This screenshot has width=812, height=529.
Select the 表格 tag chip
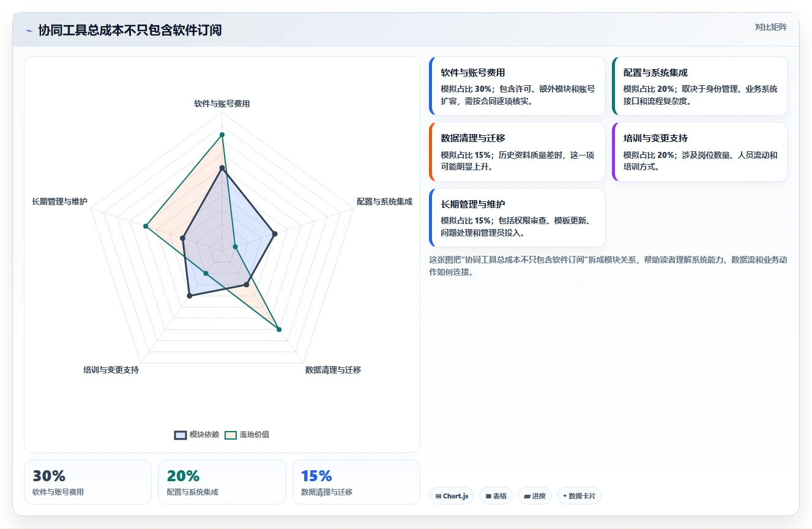click(x=496, y=496)
